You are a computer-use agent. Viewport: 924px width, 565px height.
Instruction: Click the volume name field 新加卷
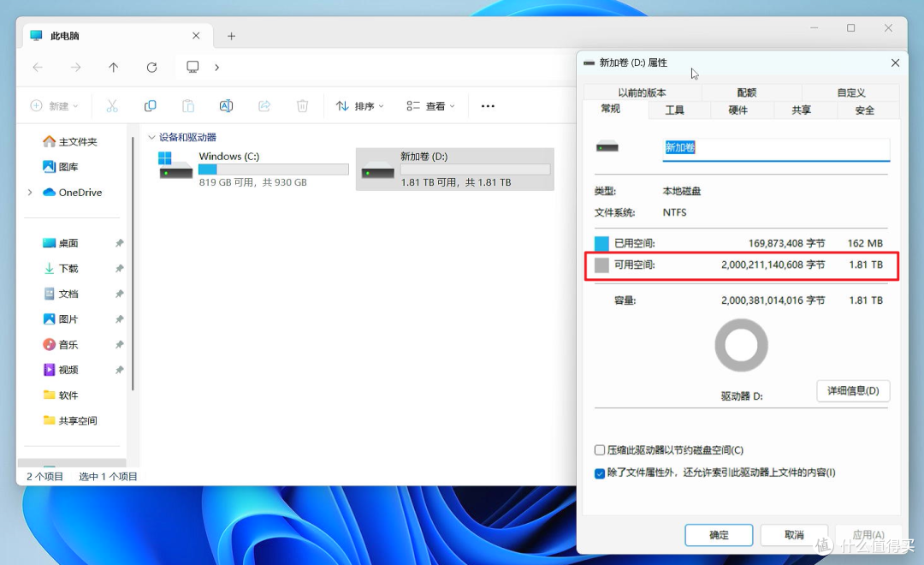pyautogui.click(x=776, y=149)
